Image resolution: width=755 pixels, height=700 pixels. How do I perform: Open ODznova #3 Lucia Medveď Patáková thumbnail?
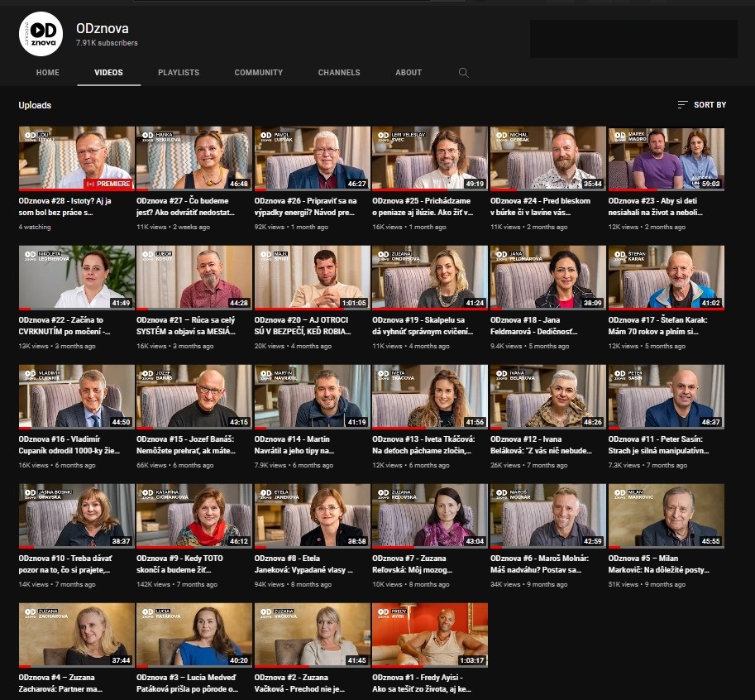(194, 635)
